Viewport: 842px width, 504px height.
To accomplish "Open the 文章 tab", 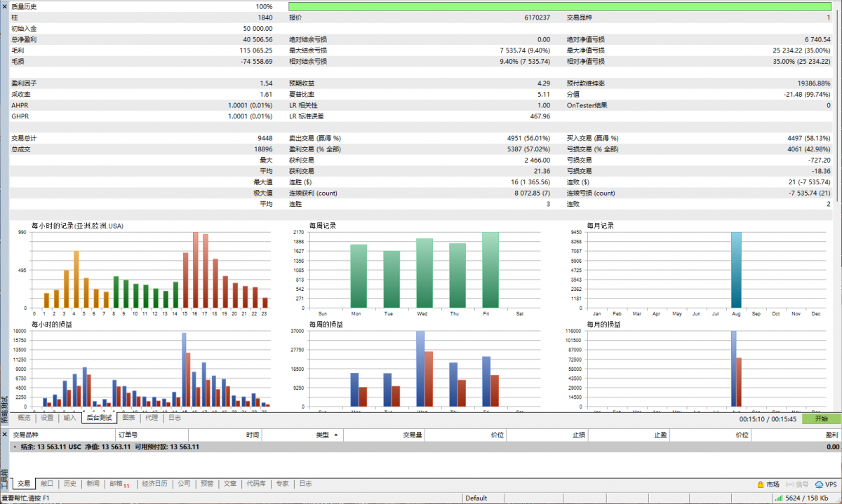I will point(230,484).
